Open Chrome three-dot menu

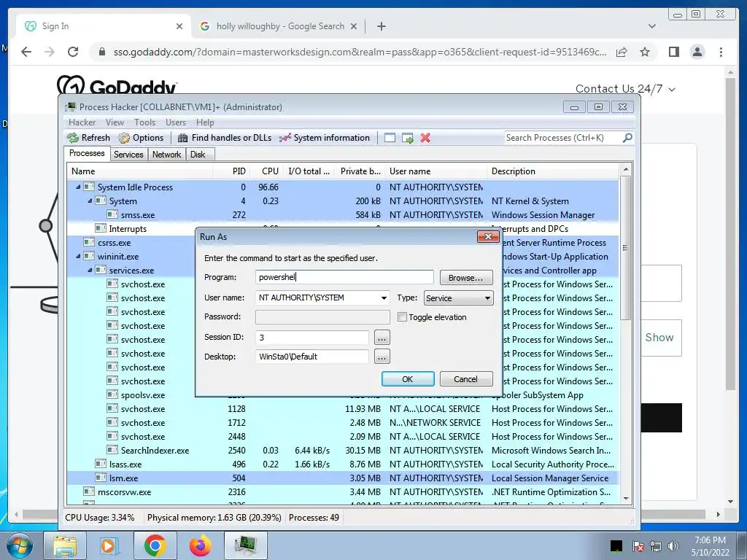point(721,52)
